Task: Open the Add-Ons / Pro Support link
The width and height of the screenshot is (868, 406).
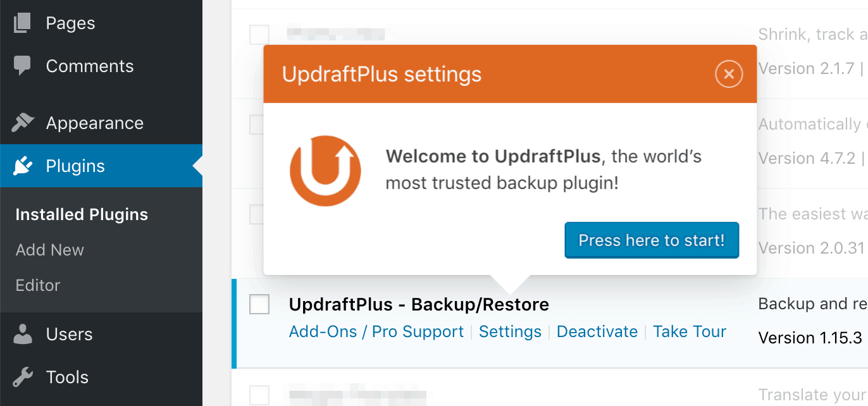Action: click(x=376, y=331)
